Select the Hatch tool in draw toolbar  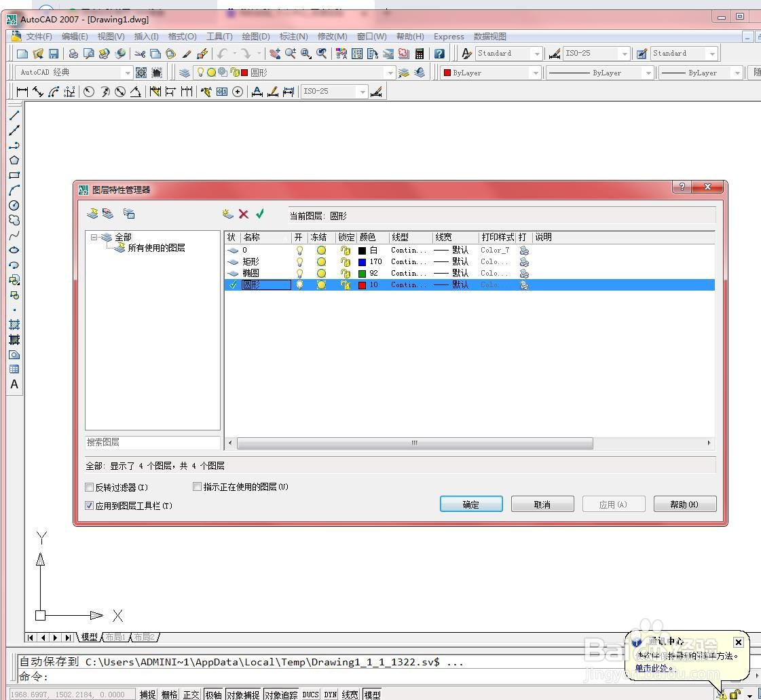tap(14, 325)
